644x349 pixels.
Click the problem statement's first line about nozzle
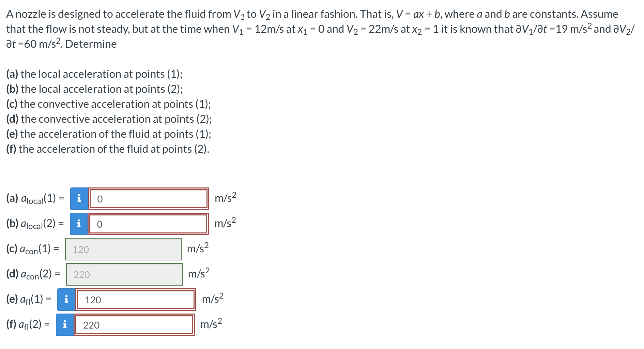[312, 14]
